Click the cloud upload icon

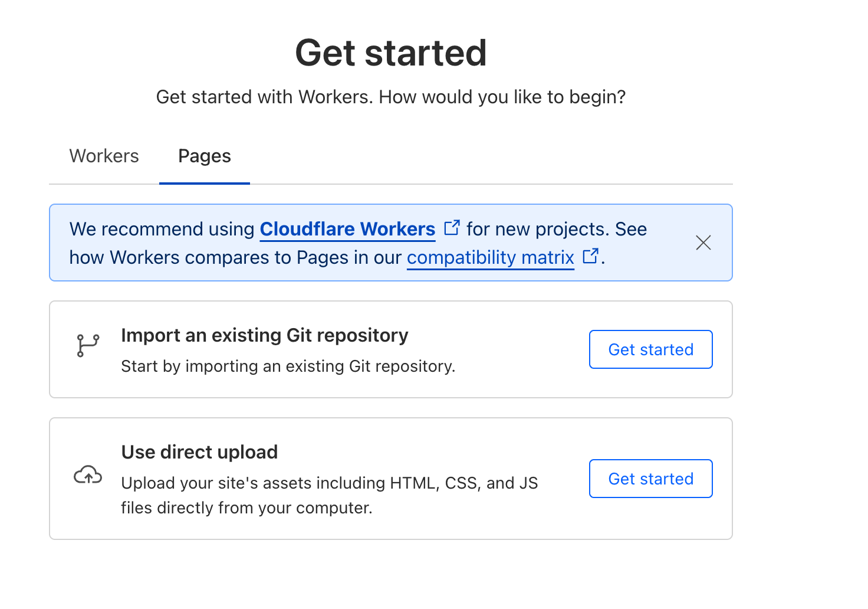point(87,474)
